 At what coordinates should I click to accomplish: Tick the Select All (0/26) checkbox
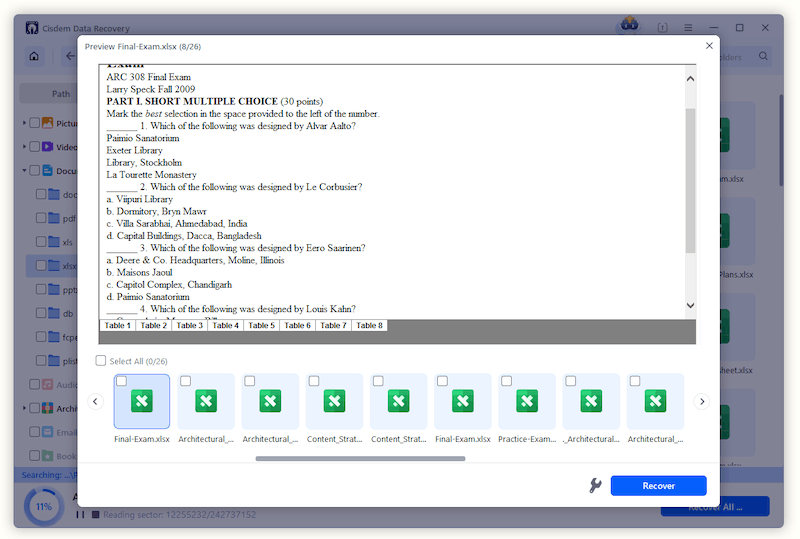click(101, 361)
